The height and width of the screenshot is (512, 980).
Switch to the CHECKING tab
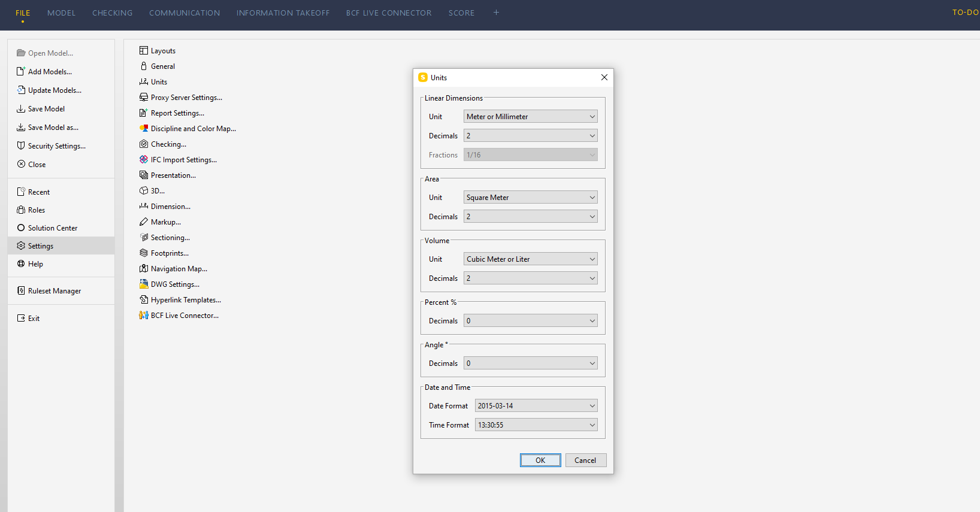coord(112,13)
